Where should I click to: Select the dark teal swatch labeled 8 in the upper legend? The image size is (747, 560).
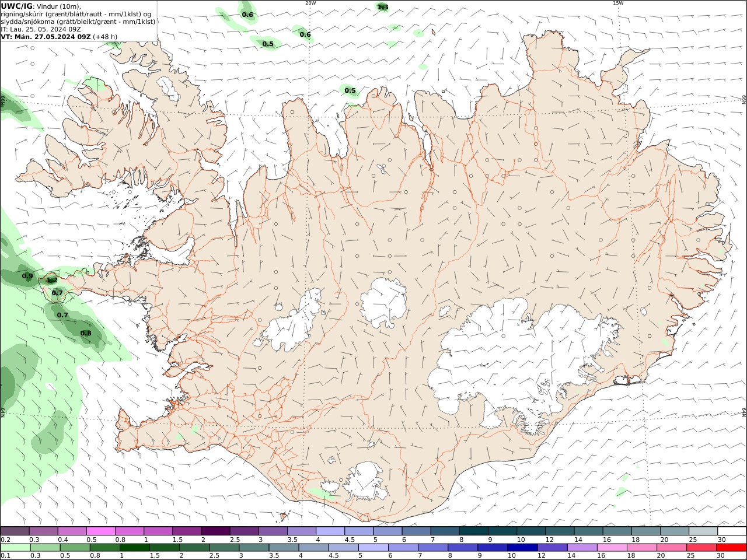coord(474,531)
